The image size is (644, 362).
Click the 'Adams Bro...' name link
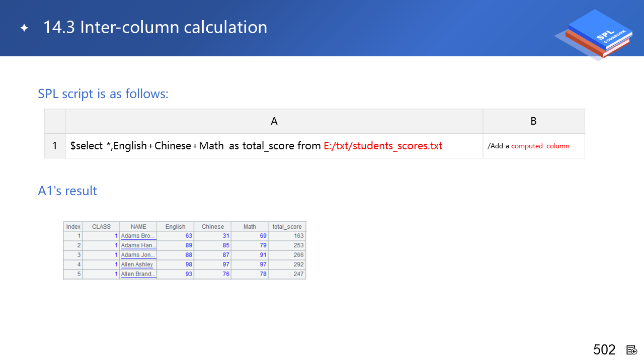[x=138, y=236]
